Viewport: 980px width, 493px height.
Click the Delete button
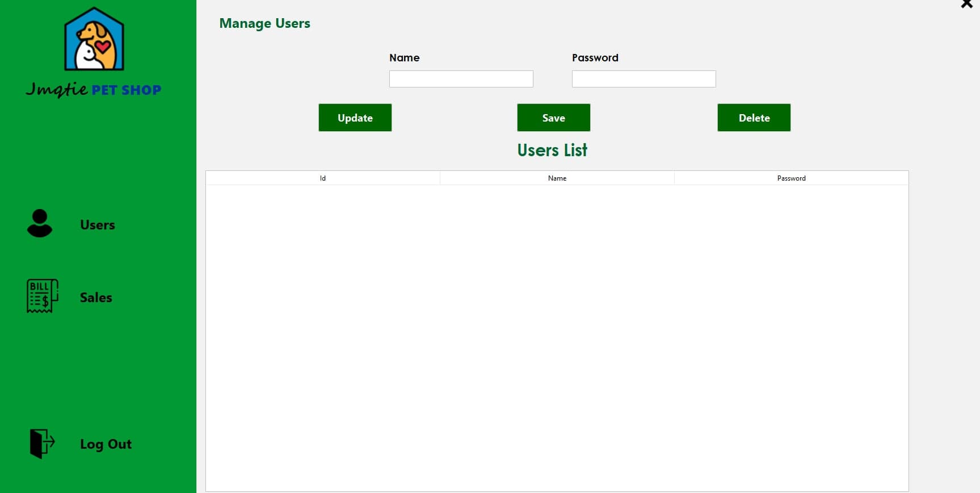click(x=754, y=118)
